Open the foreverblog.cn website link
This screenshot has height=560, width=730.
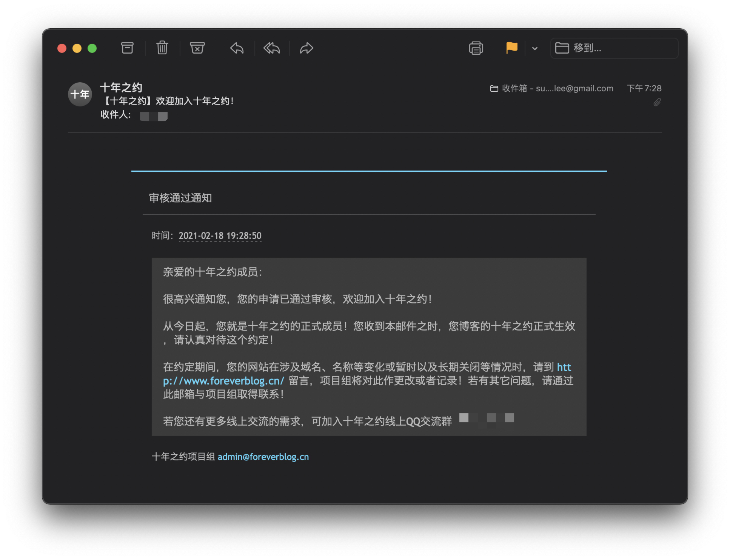point(223,381)
